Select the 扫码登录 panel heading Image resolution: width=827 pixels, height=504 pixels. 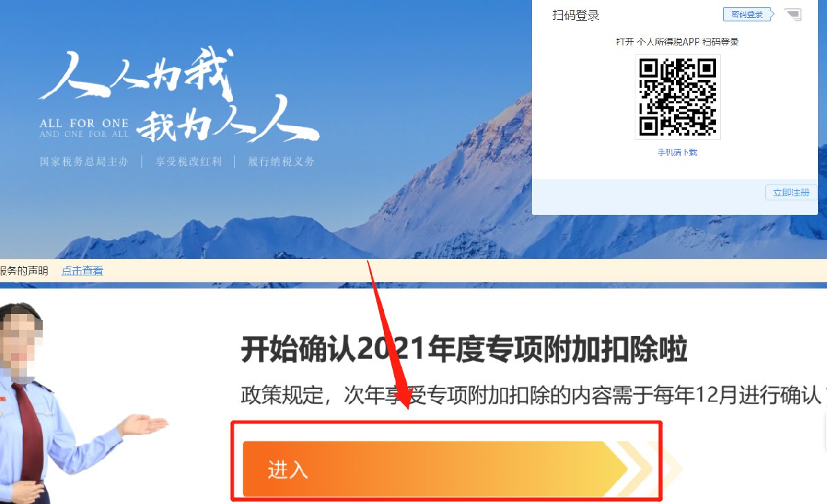click(x=575, y=15)
